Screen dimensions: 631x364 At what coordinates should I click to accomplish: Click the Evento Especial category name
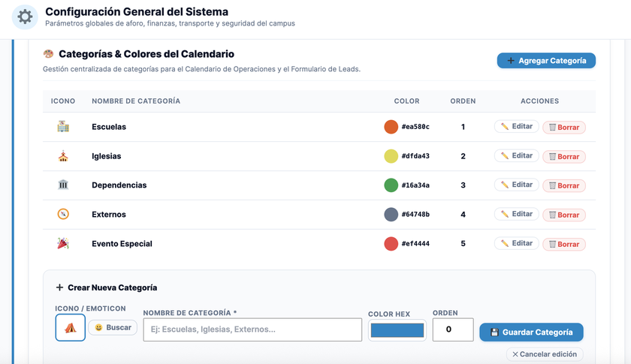click(x=122, y=244)
